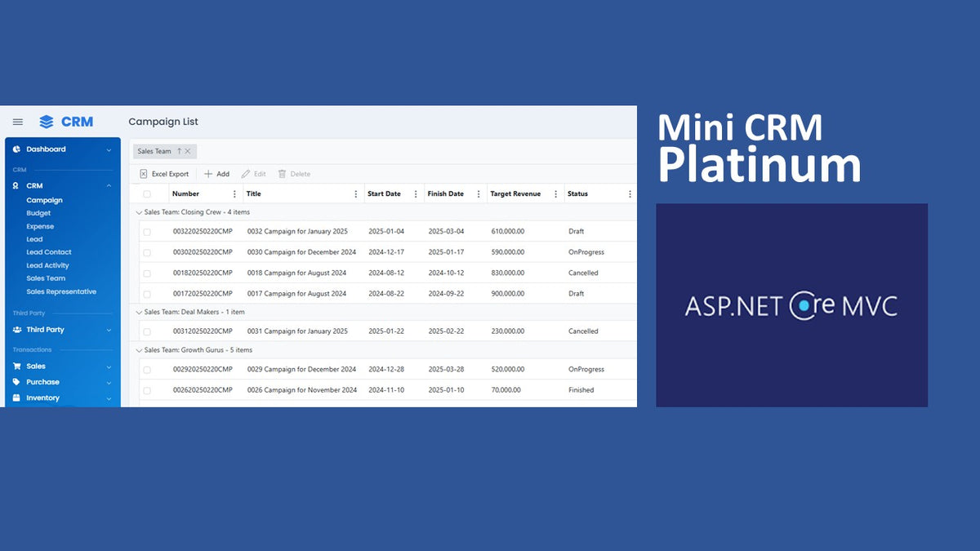
Task: Expand the CRM section chevron
Action: (x=107, y=185)
